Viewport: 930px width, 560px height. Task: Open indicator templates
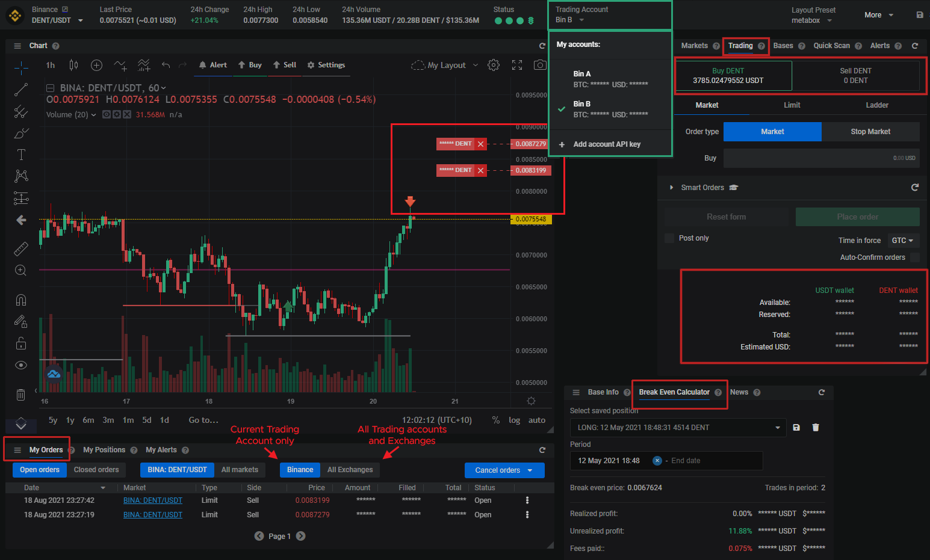144,65
